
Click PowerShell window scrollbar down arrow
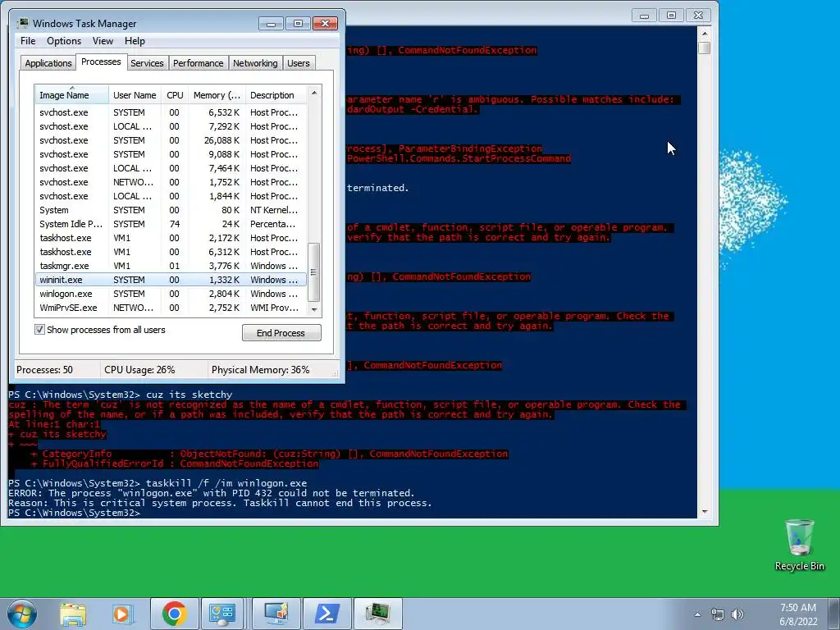tap(705, 512)
